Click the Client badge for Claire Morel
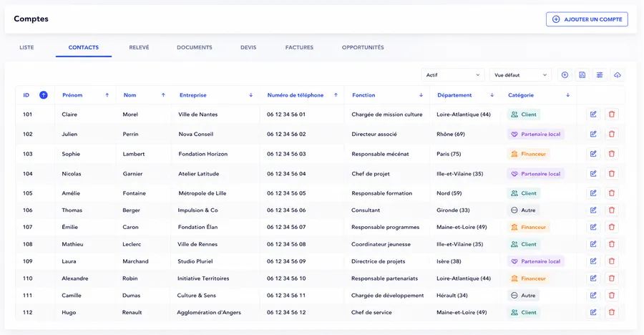Image resolution: width=644 pixels, height=335 pixels. (524, 115)
